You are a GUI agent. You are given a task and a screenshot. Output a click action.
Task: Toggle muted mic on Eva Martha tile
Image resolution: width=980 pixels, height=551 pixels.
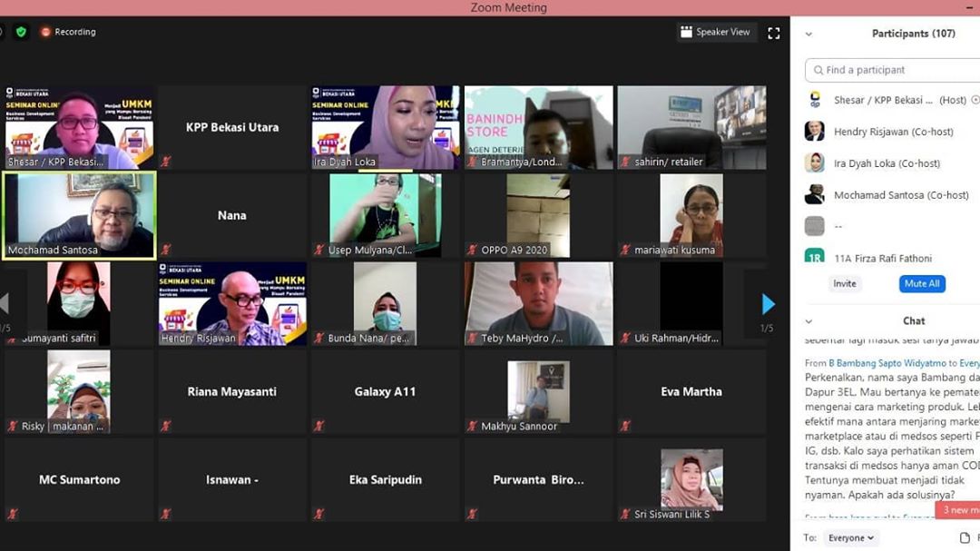(623, 426)
